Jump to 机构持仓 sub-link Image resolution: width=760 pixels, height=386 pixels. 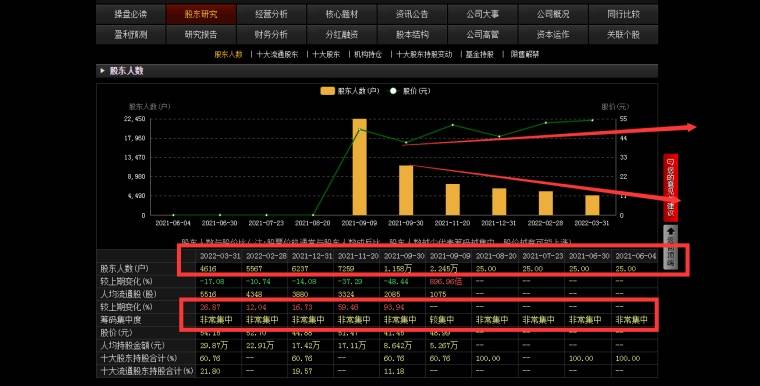[x=368, y=55]
